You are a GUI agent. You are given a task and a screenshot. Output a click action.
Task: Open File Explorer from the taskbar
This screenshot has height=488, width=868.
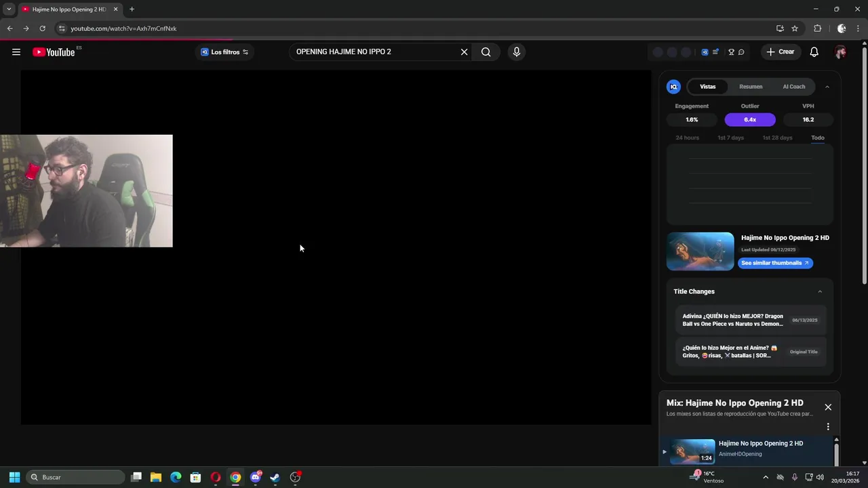pos(156,477)
